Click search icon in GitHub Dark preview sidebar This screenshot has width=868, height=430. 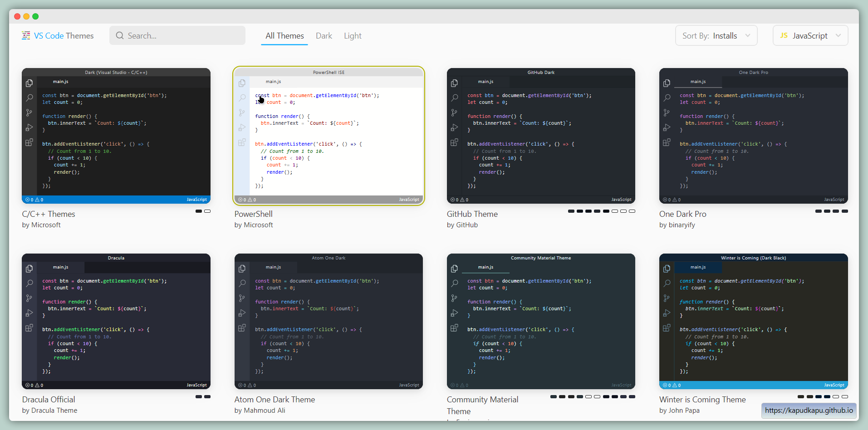454,98
